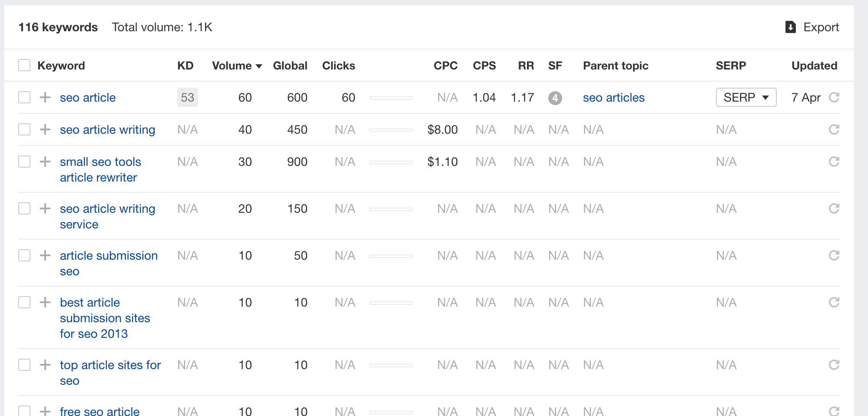This screenshot has height=416, width=868.
Task: Refresh 'best article submission sites for seo 2013' row
Action: pyautogui.click(x=834, y=302)
